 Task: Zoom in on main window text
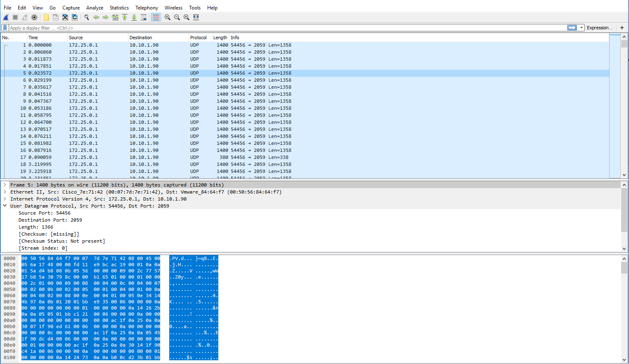[x=168, y=17]
